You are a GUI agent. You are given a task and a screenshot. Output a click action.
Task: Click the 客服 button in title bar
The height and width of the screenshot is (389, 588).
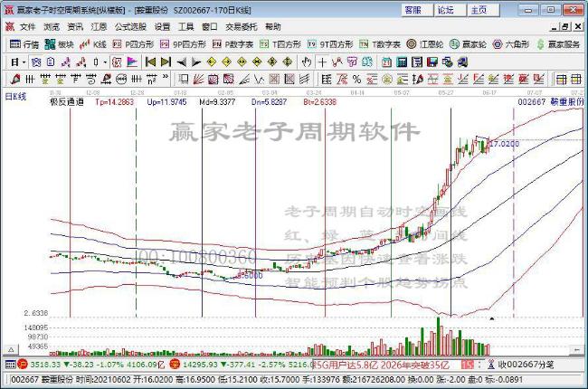click(417, 10)
